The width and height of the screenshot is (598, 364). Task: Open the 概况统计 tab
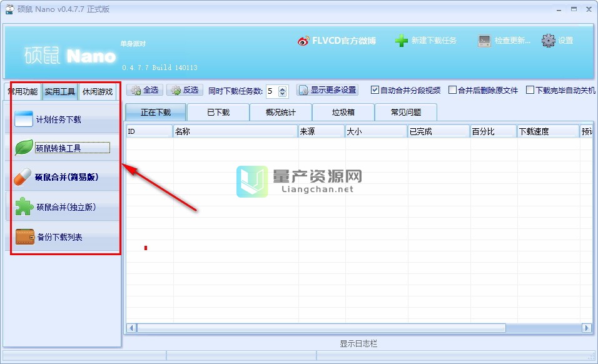281,112
